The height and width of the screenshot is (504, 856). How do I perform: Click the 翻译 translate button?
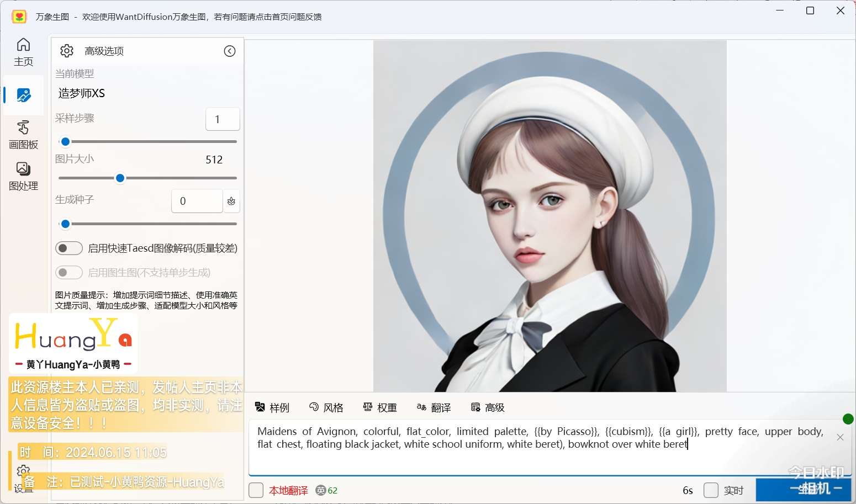tap(434, 407)
